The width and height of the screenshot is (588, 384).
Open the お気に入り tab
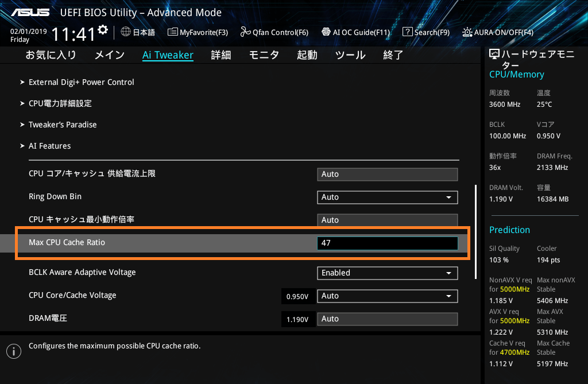[x=51, y=55]
